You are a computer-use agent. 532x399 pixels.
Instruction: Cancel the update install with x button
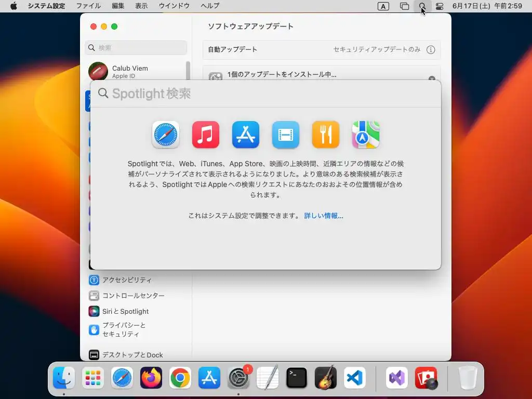432,78
